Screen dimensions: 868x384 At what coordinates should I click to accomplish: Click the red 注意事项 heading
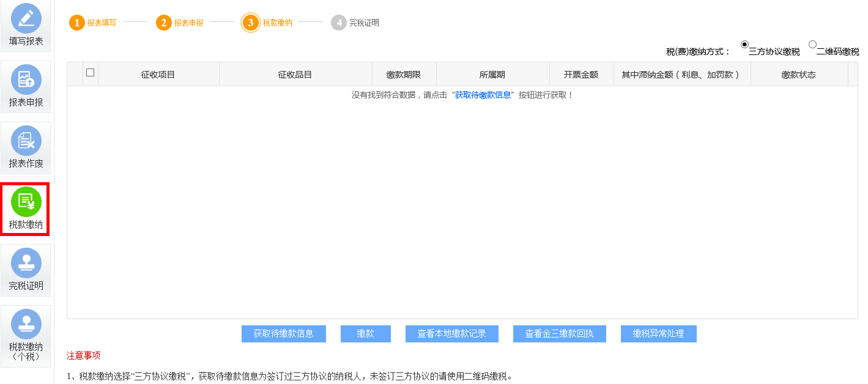tap(84, 356)
